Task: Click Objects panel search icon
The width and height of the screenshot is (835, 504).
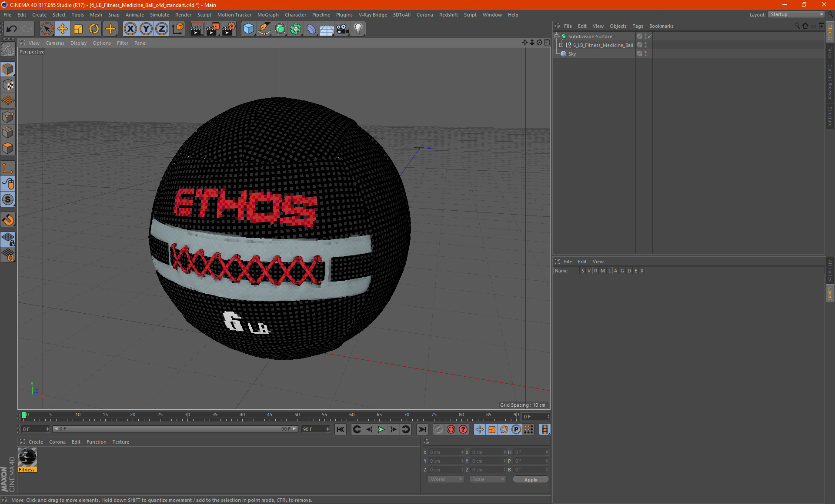Action: 797,26
